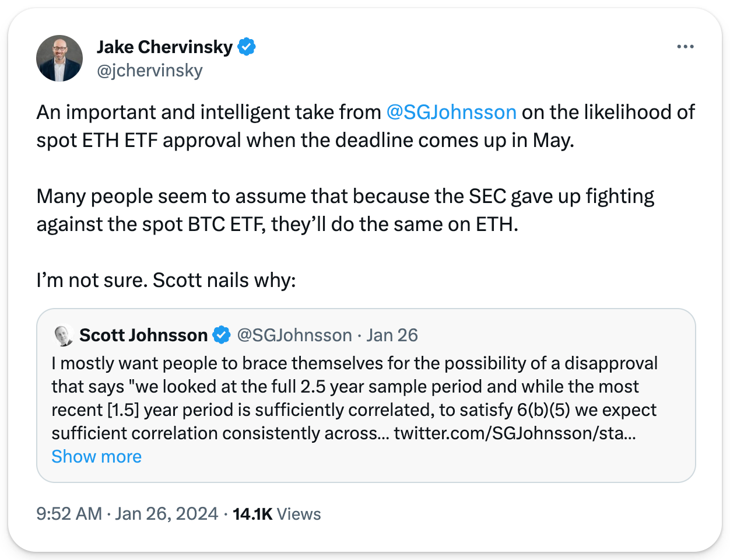The image size is (730, 560).
Task: Open the three-dot more options menu
Action: (685, 47)
